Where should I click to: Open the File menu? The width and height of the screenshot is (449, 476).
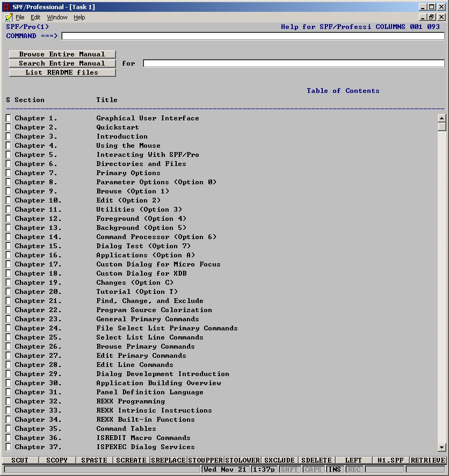tap(20, 17)
